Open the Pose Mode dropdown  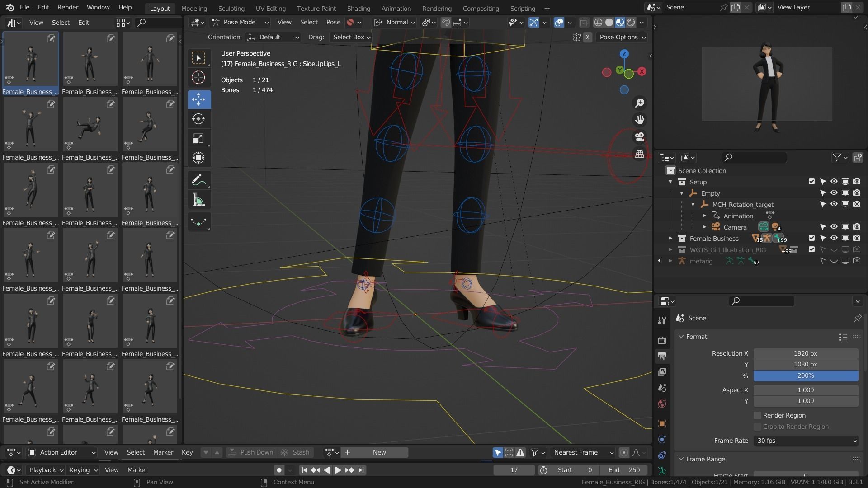coord(241,22)
